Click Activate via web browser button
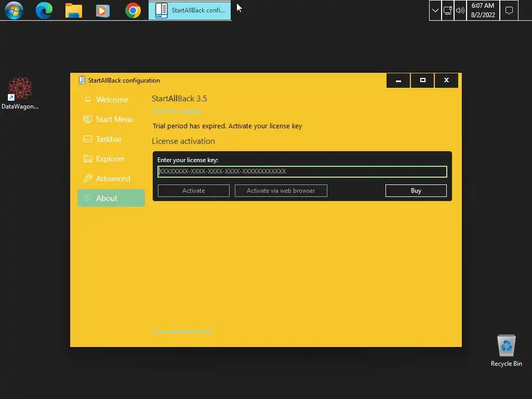Image resolution: width=532 pixels, height=399 pixels. point(281,191)
